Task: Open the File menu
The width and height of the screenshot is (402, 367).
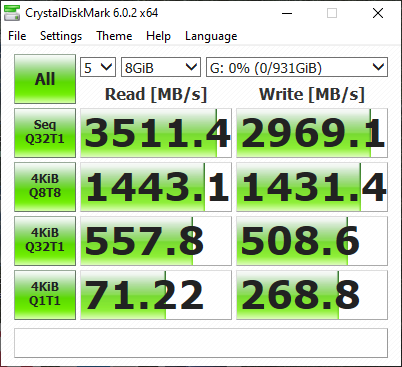Action: point(17,36)
